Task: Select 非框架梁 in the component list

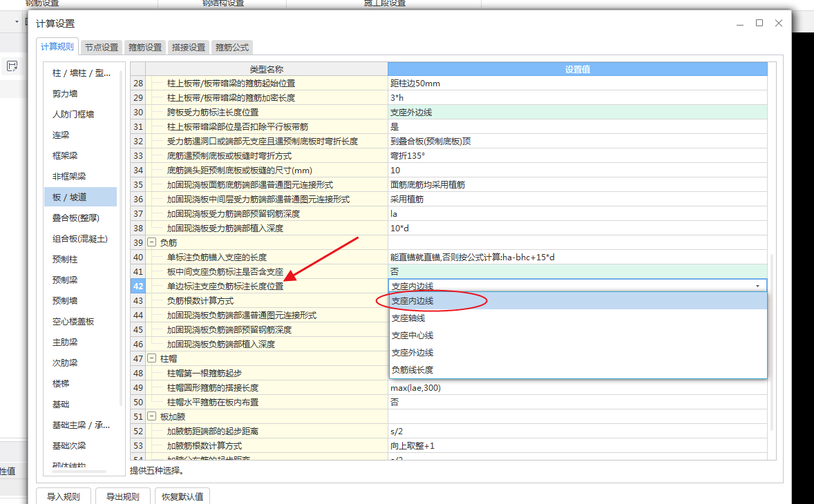Action: tap(81, 176)
